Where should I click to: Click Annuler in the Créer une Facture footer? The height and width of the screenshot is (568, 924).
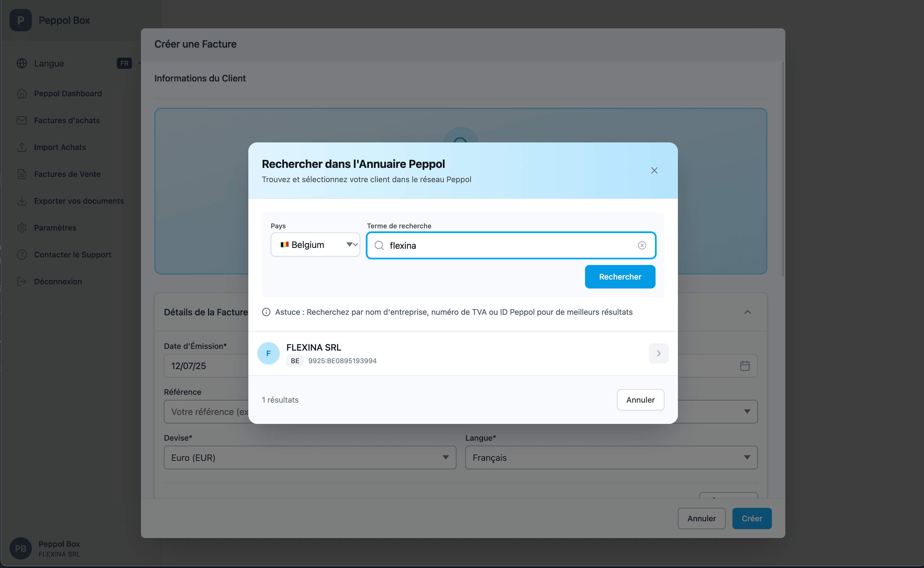[701, 518]
